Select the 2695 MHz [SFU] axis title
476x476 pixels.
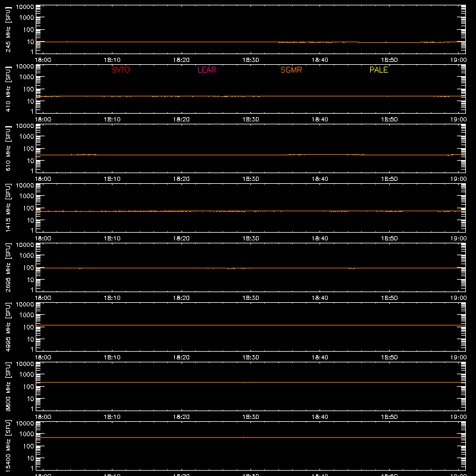pos(8,267)
